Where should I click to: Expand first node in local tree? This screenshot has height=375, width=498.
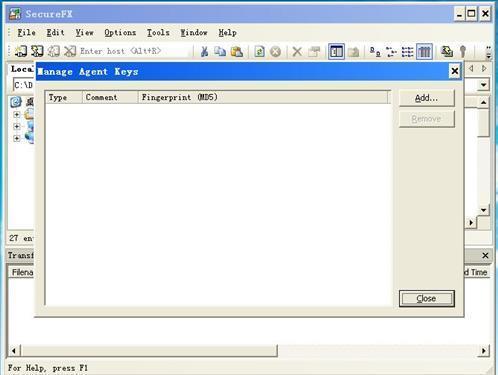coord(17,115)
